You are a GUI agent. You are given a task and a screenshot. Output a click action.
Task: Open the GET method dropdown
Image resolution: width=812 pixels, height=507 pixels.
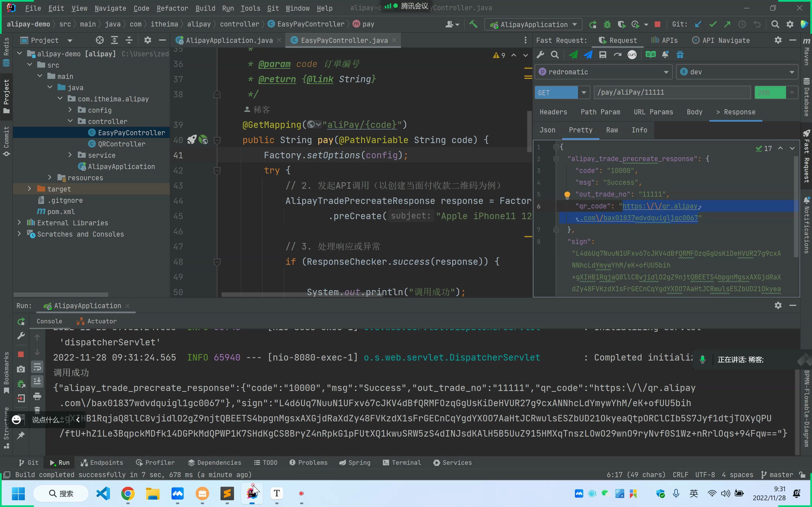point(584,93)
